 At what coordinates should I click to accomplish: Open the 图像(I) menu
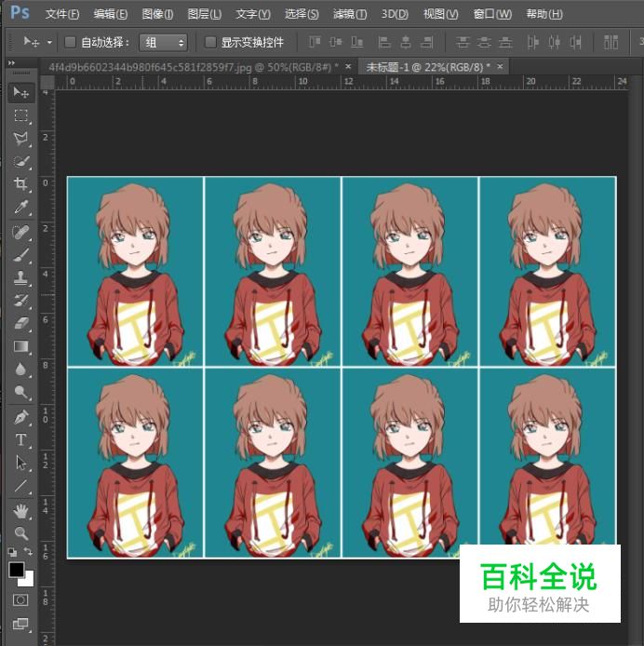click(157, 14)
